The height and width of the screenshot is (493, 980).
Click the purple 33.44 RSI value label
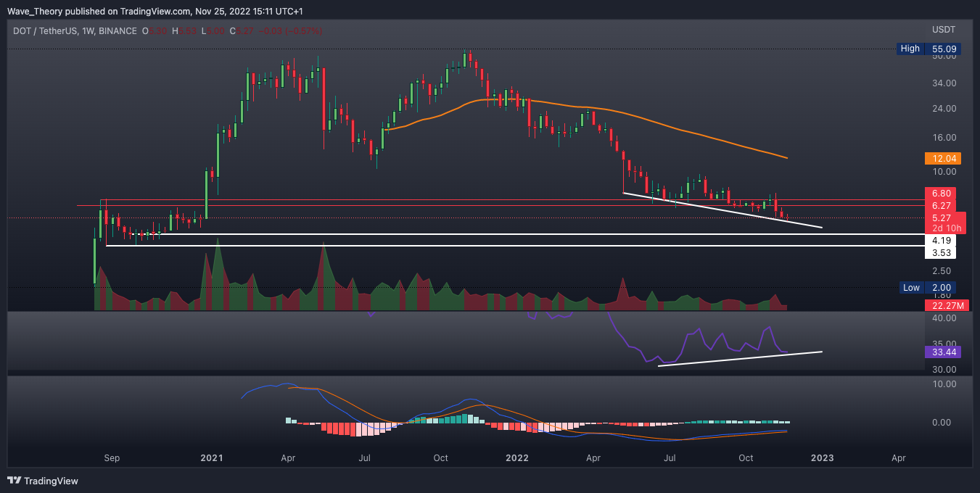click(940, 352)
